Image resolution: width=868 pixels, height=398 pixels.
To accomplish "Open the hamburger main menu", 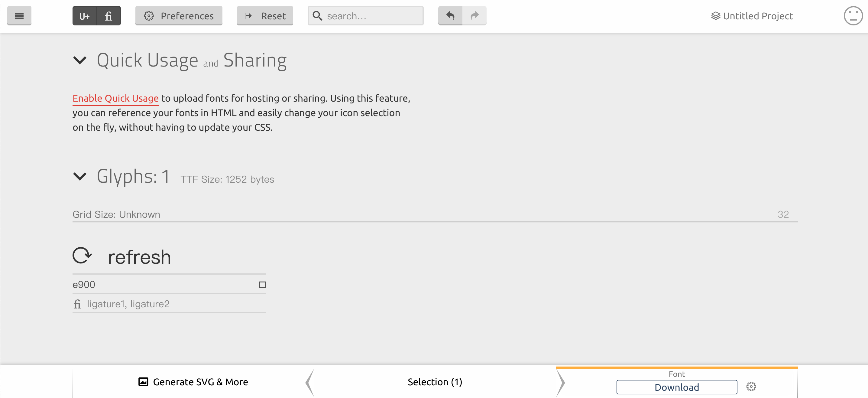I will tap(19, 16).
